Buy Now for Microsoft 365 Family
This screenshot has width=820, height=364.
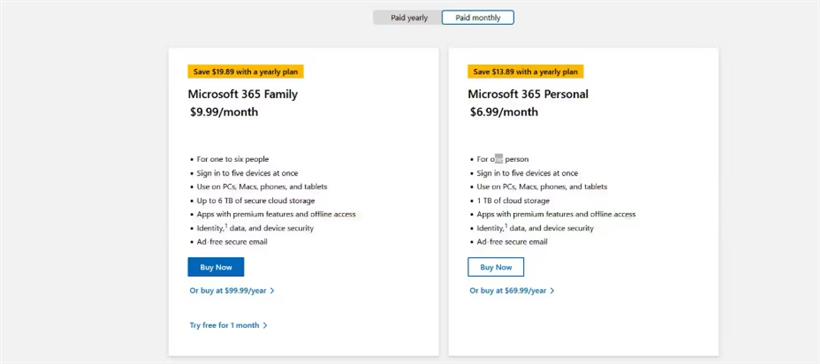[x=216, y=267]
